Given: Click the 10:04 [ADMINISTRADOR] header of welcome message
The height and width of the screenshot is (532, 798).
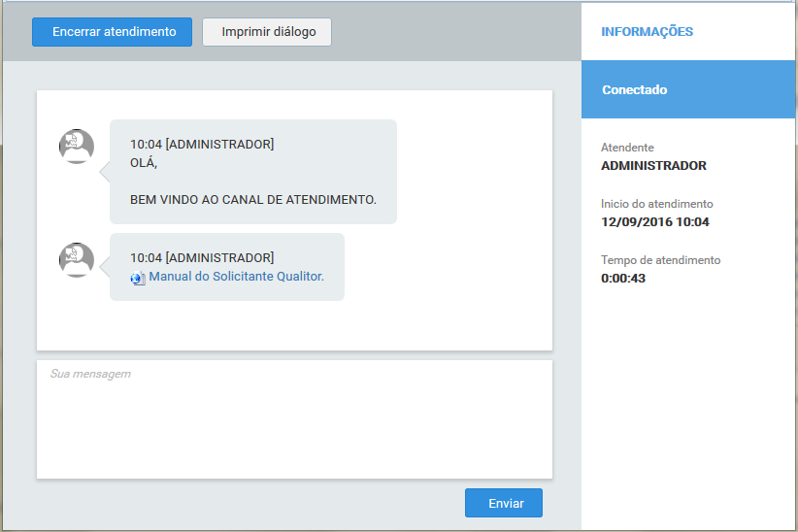Looking at the screenshot, I should tap(202, 145).
